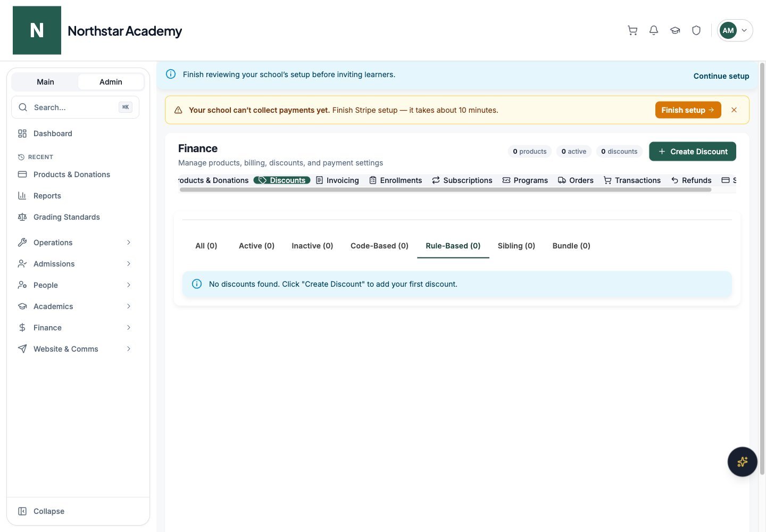Select the Orders finance tab
This screenshot has height=532, width=766.
(x=576, y=180)
